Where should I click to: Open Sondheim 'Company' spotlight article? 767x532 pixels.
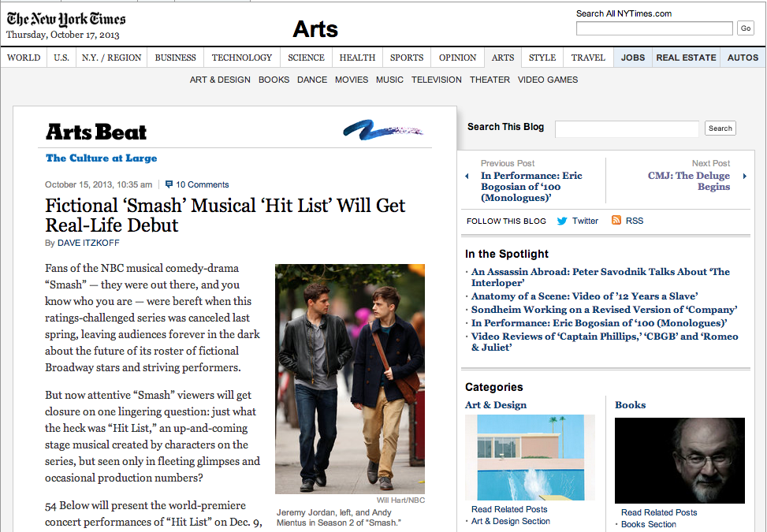point(604,310)
